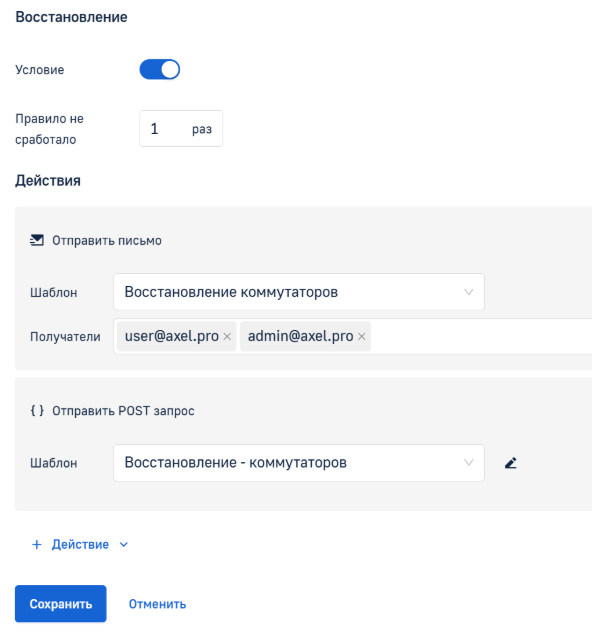Click the Отменить link
The height and width of the screenshot is (635, 601).
point(158,604)
